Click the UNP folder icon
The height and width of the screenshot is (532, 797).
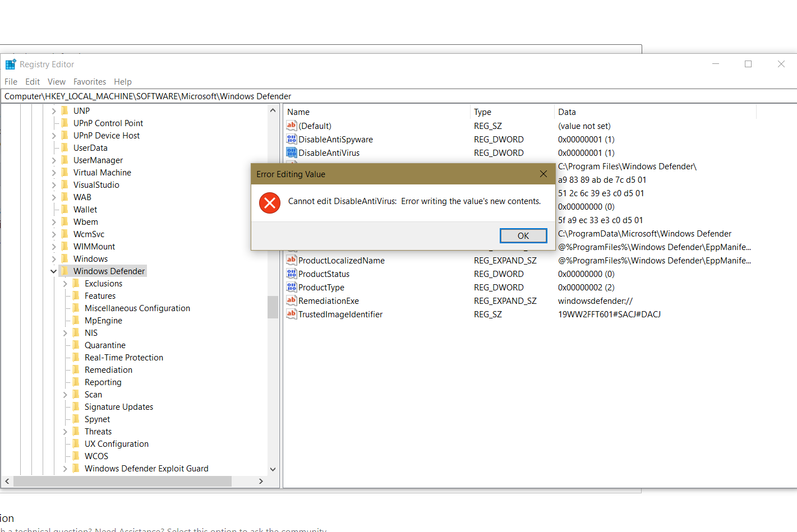point(65,110)
